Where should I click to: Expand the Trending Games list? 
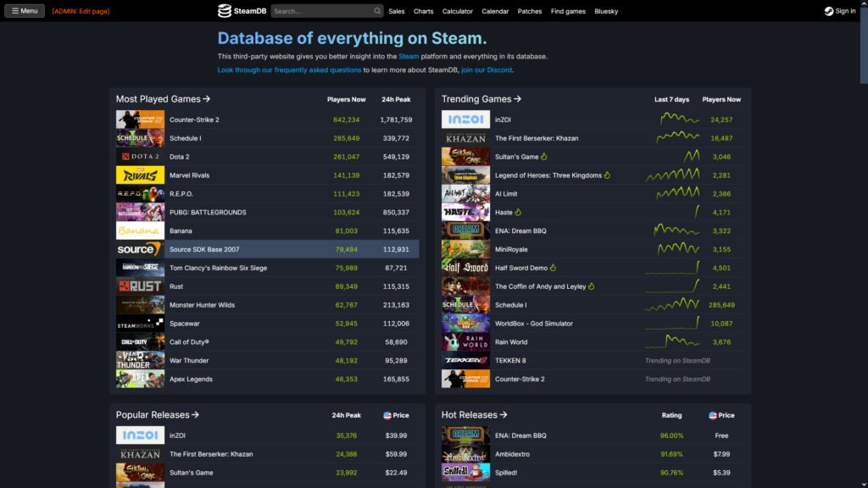[x=481, y=99]
